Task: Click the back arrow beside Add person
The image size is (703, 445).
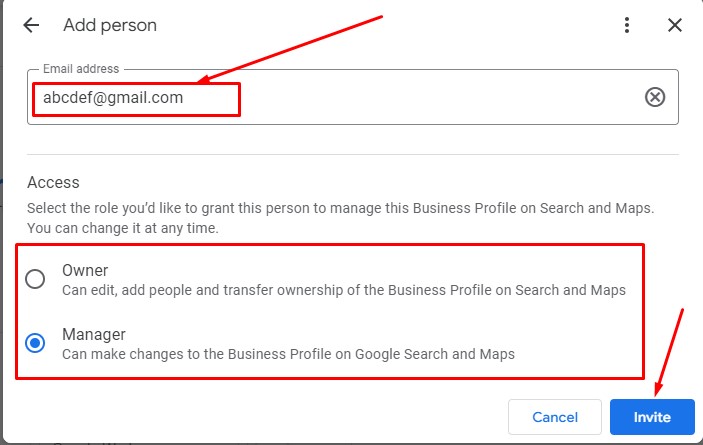Action: coord(31,25)
